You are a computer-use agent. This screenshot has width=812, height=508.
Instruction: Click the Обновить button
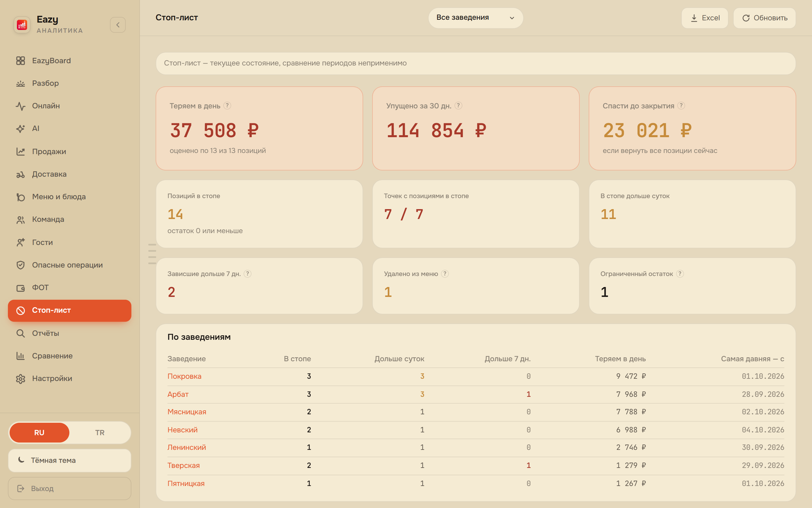click(x=764, y=18)
